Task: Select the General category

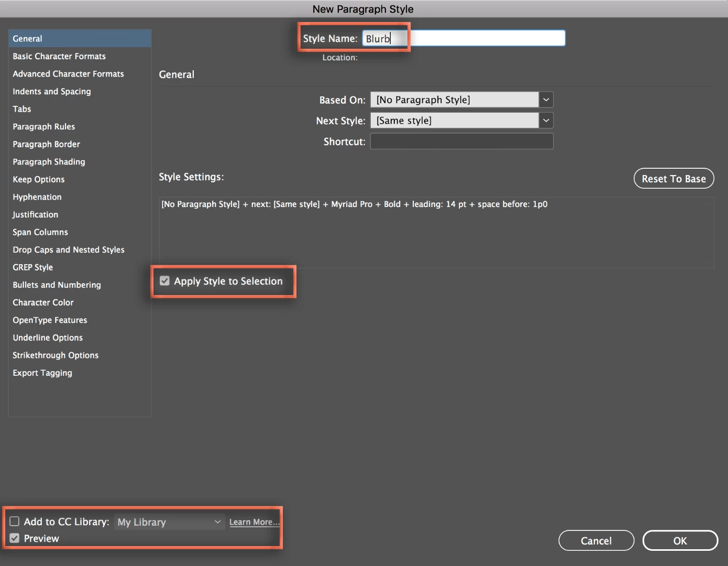Action: [80, 38]
